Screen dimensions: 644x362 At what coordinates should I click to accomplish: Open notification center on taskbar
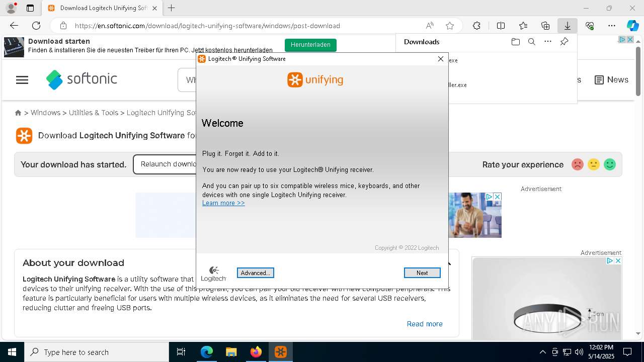tap(627, 352)
